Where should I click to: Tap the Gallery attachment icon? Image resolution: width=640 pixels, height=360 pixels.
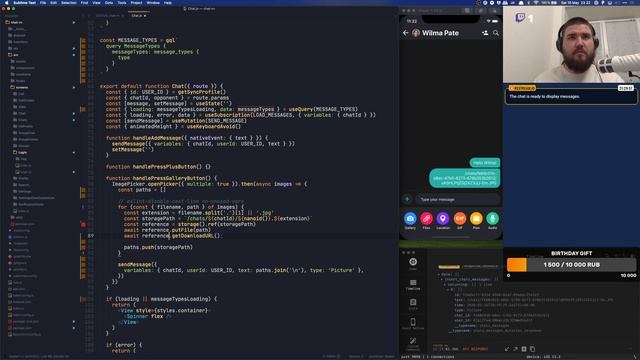(410, 218)
